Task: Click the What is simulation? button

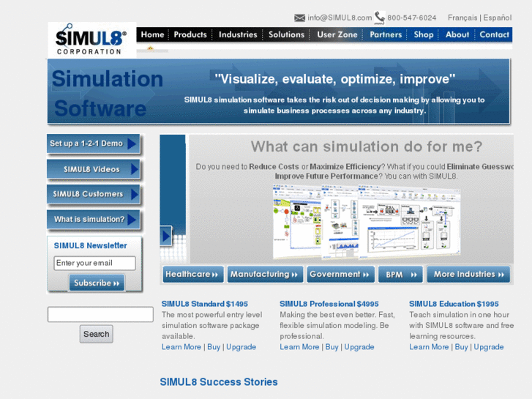Action: (x=94, y=220)
